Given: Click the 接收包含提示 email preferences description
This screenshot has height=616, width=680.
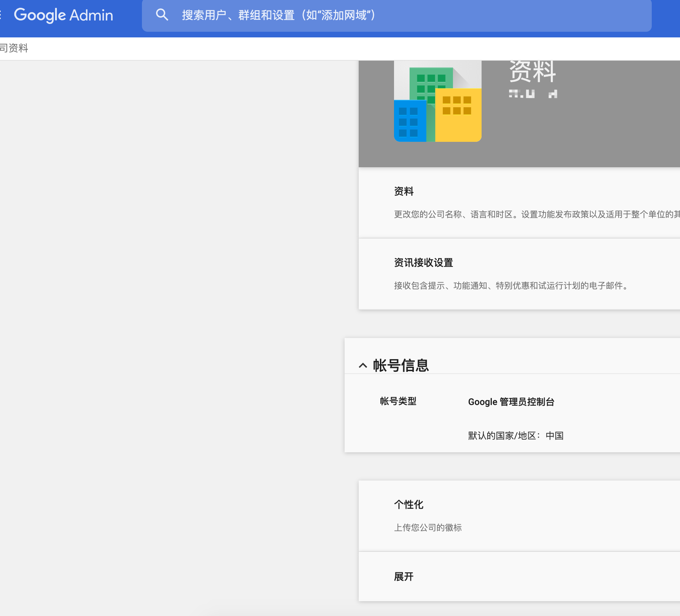Looking at the screenshot, I should (511, 285).
